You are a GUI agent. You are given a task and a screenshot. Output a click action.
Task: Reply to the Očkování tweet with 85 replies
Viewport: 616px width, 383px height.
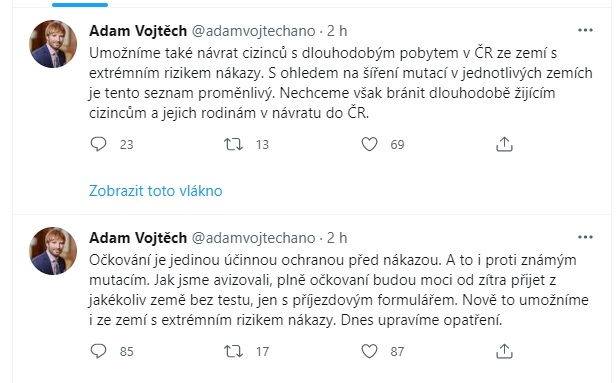click(98, 351)
